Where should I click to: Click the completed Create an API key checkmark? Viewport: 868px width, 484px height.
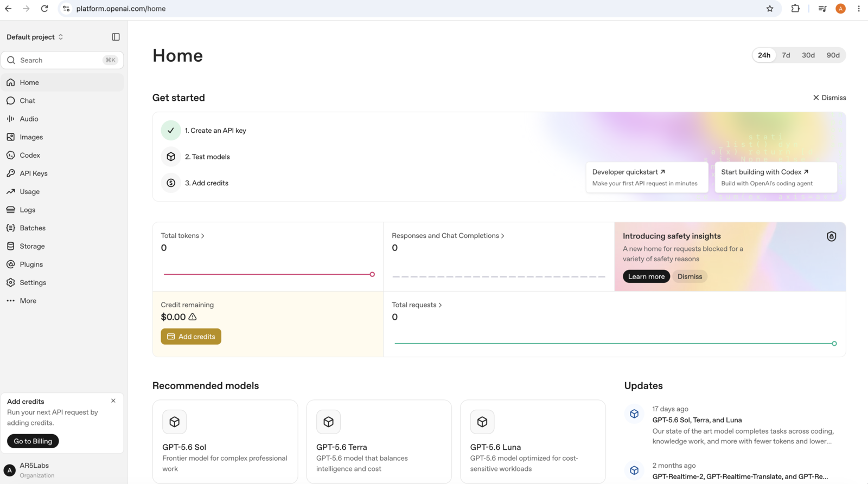171,131
